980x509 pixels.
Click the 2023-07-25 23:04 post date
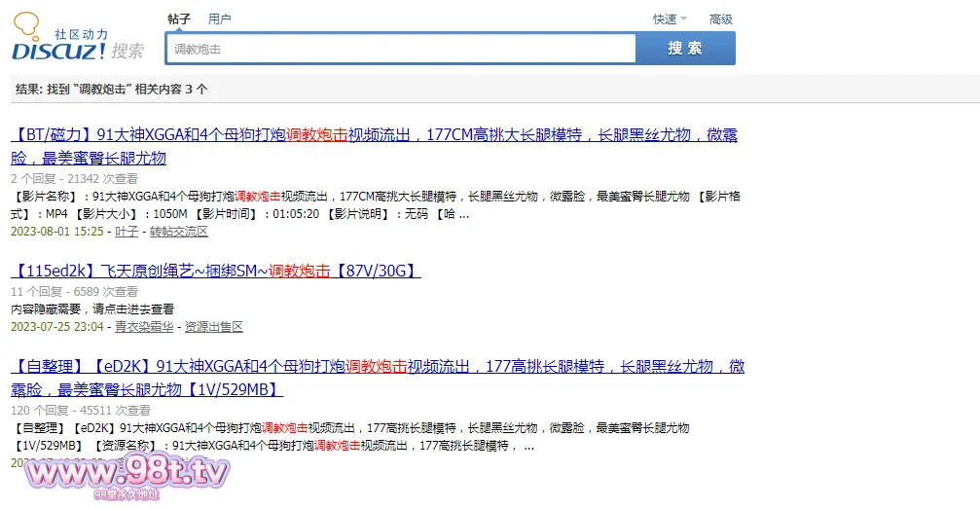point(57,327)
